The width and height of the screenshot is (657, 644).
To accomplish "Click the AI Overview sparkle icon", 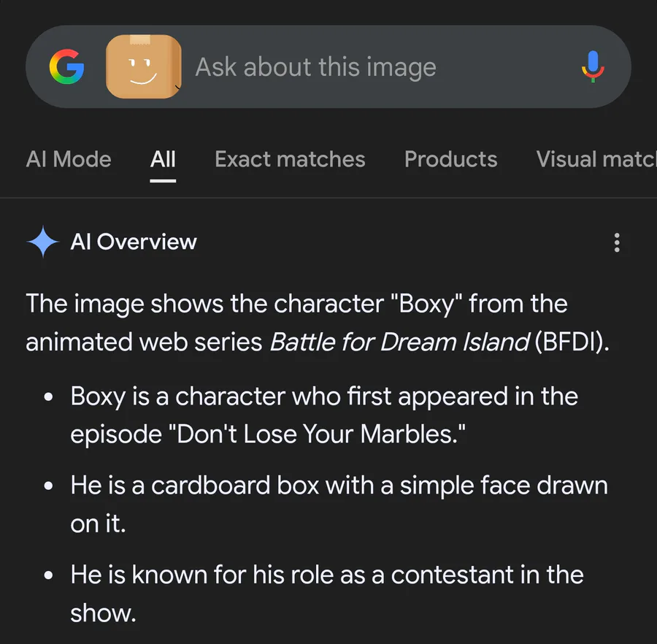I will click(42, 242).
